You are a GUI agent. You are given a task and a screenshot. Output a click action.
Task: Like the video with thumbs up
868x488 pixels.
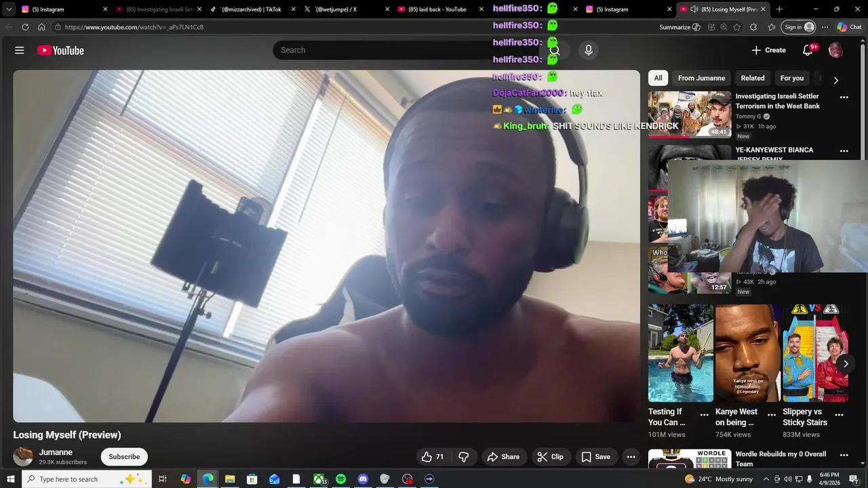433,457
